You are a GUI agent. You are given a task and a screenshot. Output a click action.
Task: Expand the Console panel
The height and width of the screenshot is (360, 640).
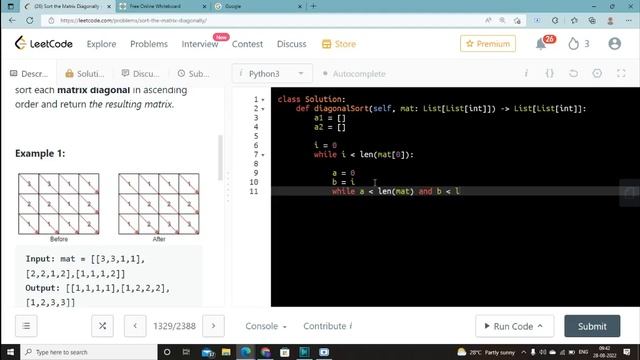coord(266,326)
